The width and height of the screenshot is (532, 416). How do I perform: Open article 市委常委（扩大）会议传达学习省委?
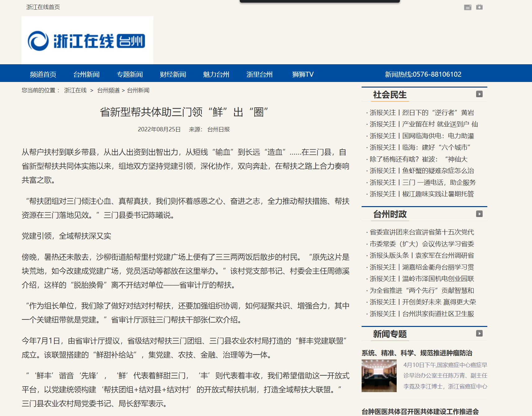tap(422, 244)
